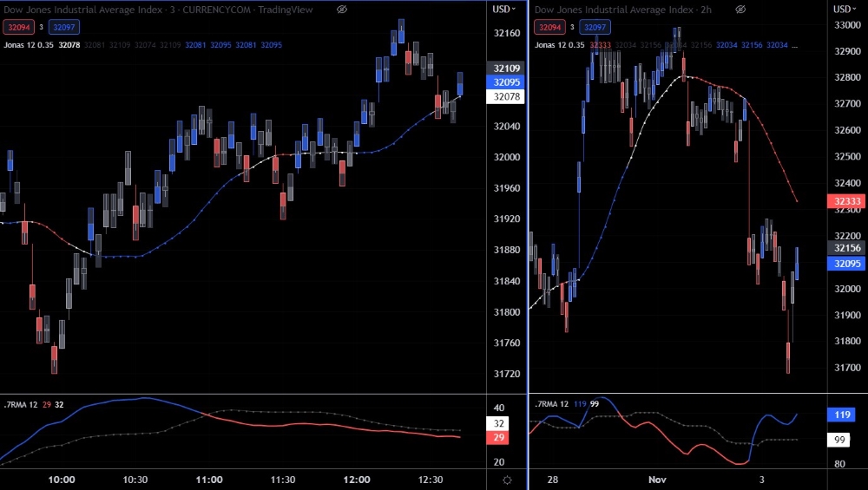Screen dimensions: 868x490
Task: Click the 10:30 time axis label
Action: [135, 480]
